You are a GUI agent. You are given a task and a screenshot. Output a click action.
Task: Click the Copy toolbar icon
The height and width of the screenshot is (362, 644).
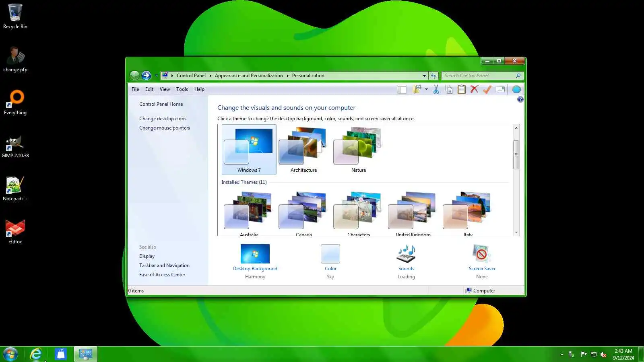click(x=448, y=89)
